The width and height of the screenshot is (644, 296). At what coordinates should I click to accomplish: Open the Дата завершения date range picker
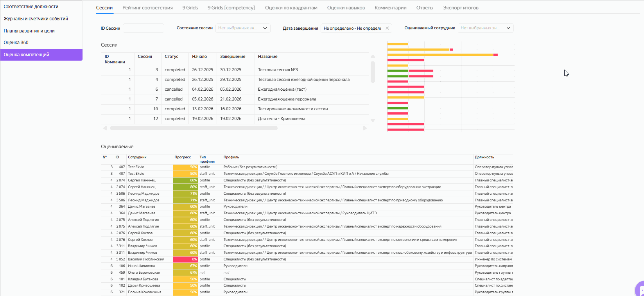(x=352, y=28)
